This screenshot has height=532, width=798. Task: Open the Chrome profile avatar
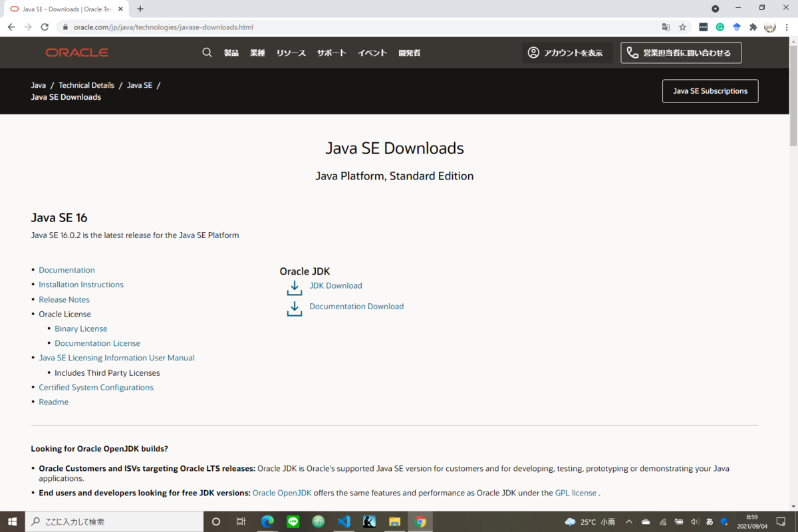(770, 27)
